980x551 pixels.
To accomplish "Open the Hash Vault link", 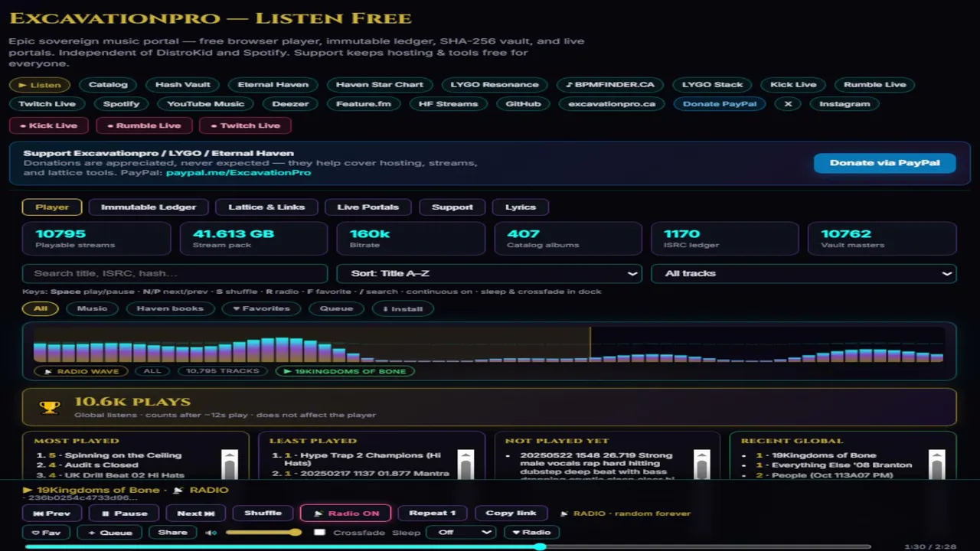I will (182, 85).
